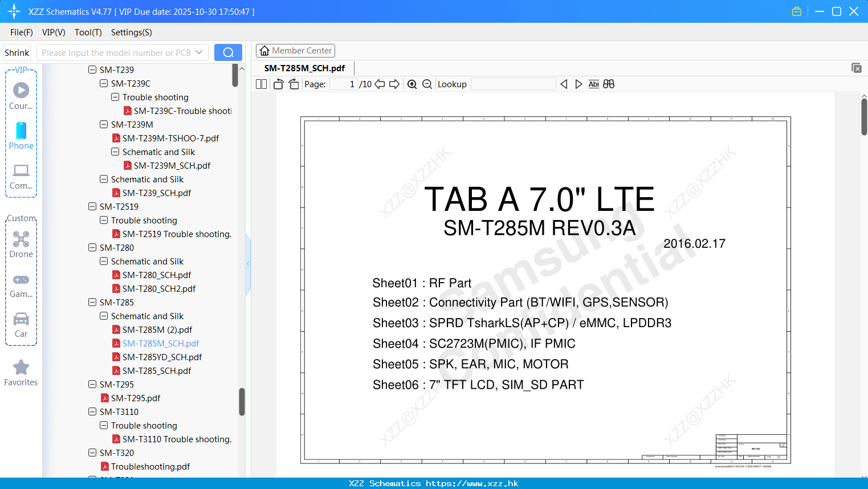Select the SM-T285M_SCH.pdf document tab
Image resolution: width=868 pixels, height=489 pixels.
click(x=304, y=68)
